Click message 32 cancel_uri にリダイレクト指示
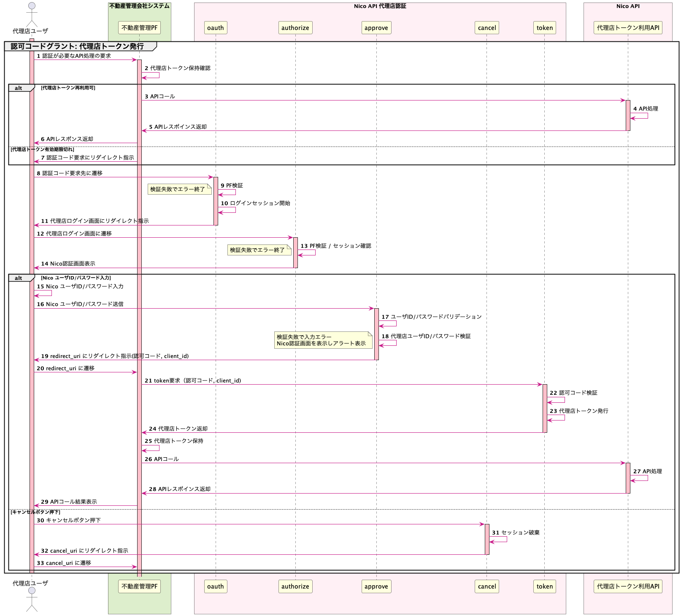Viewport: 681px width, 616px height. pyautogui.click(x=84, y=551)
